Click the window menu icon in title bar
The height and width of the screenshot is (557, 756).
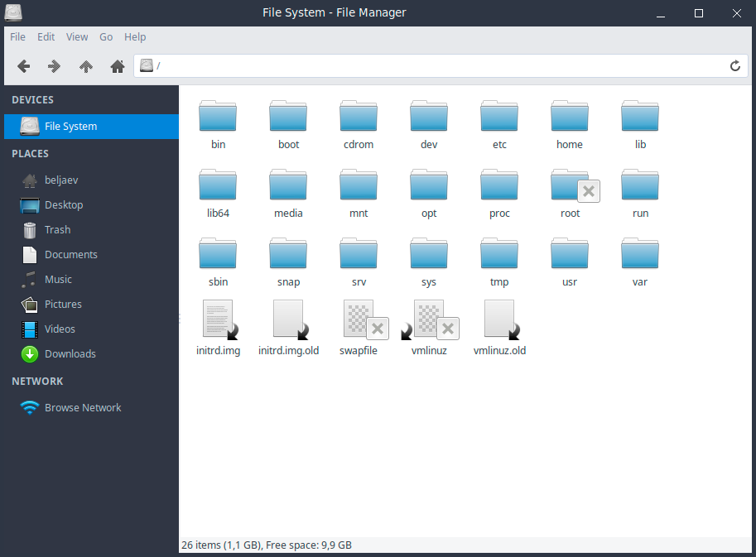click(13, 12)
